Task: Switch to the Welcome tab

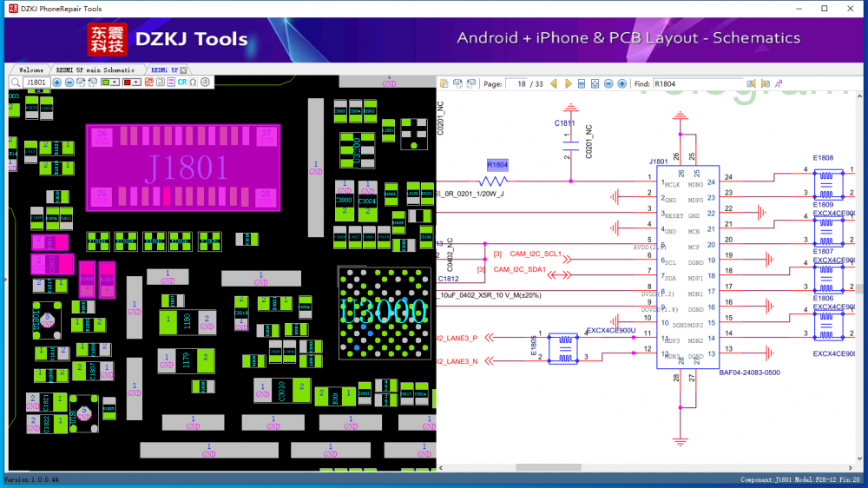Action: click(30, 69)
